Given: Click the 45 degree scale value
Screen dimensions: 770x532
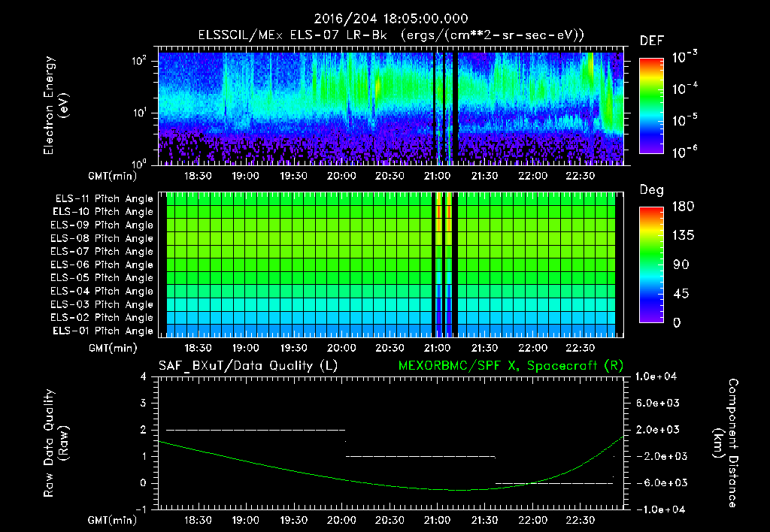Looking at the screenshot, I should pyautogui.click(x=681, y=294).
